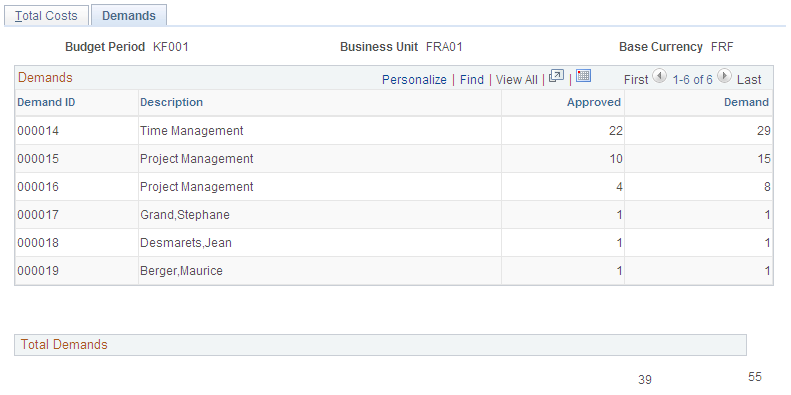Click approved value 10 in row 000015
791x395 pixels.
coord(615,159)
